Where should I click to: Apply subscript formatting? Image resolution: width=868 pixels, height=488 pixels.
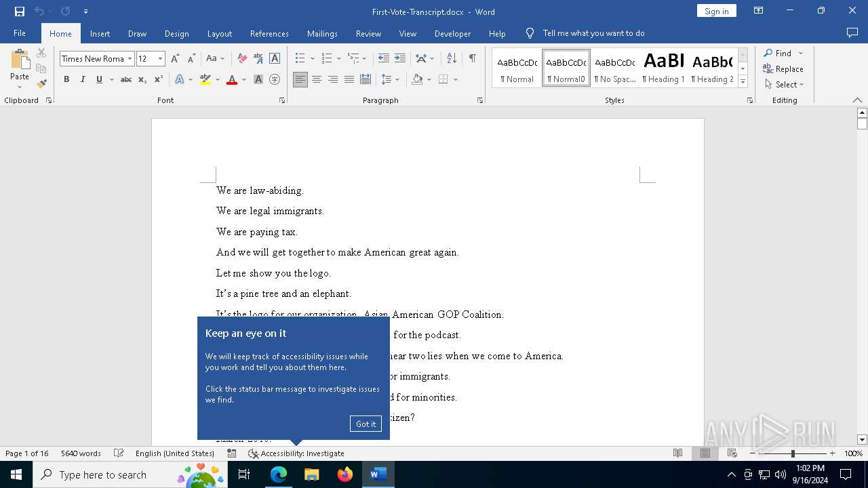(x=142, y=80)
